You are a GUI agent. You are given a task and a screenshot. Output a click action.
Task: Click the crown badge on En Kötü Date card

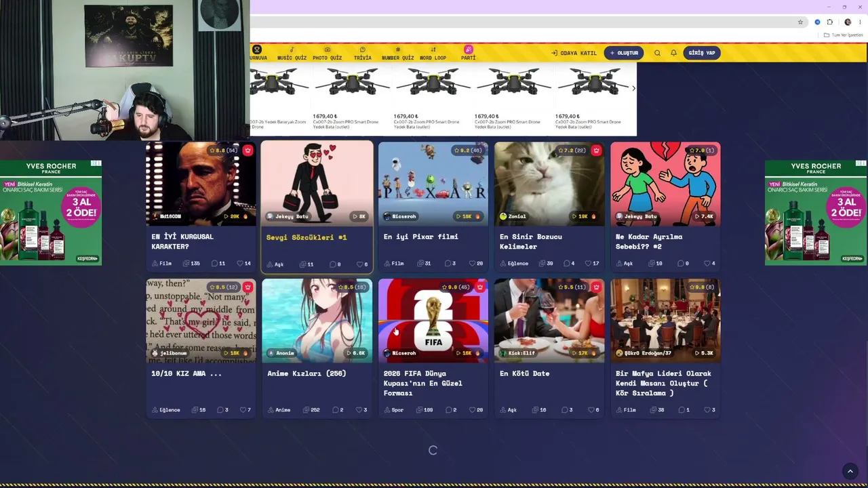(596, 287)
